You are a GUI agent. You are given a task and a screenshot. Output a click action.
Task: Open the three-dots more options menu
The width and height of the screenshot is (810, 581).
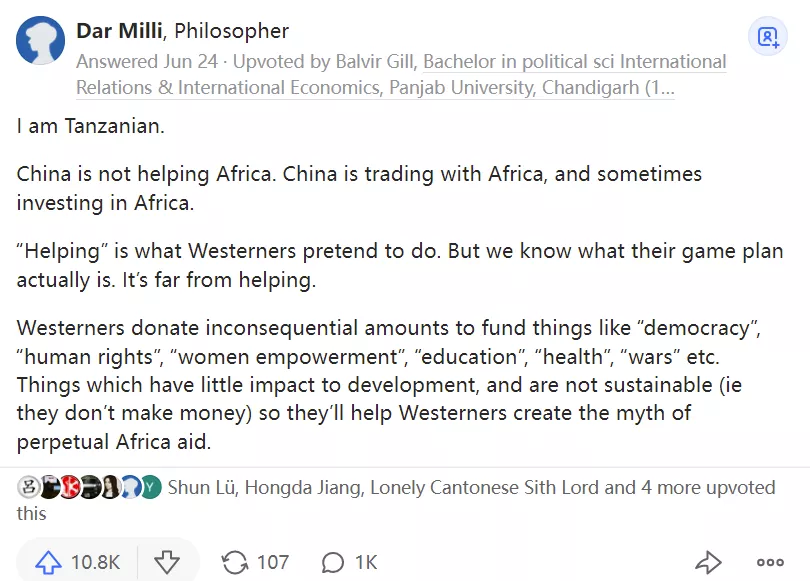770,562
